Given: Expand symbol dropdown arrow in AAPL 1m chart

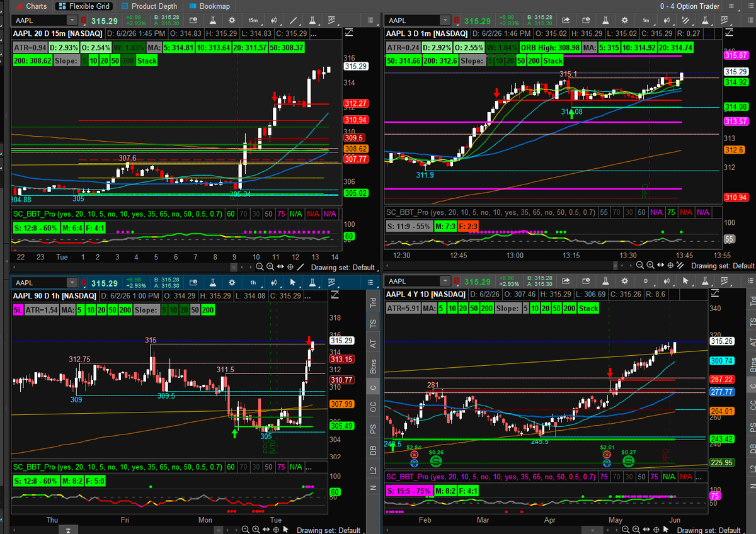Looking at the screenshot, I should click(x=445, y=20).
